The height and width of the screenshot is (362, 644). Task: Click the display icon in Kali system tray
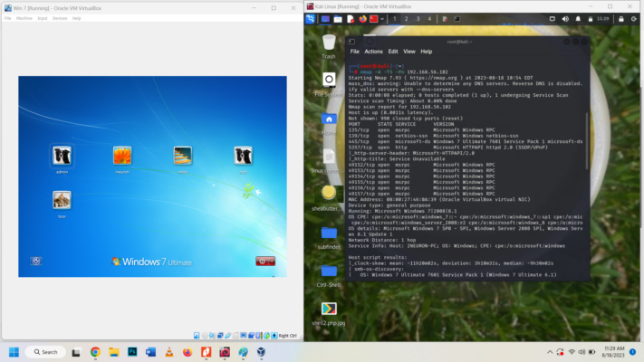tap(552, 19)
